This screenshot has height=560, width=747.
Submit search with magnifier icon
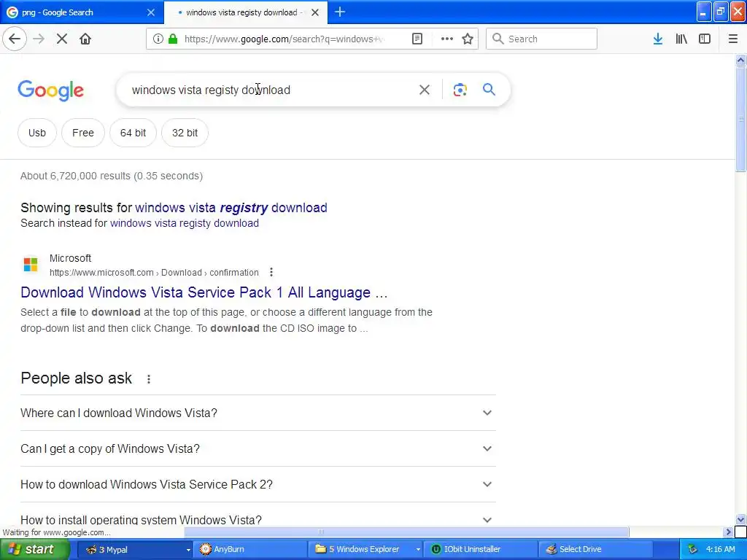coord(489,89)
